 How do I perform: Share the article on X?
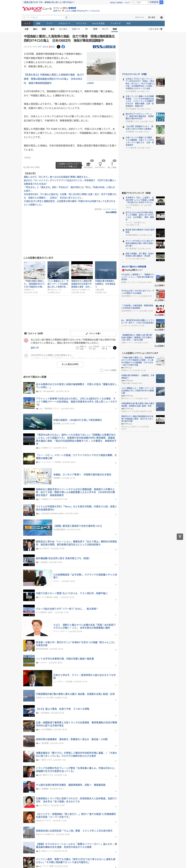59,47
